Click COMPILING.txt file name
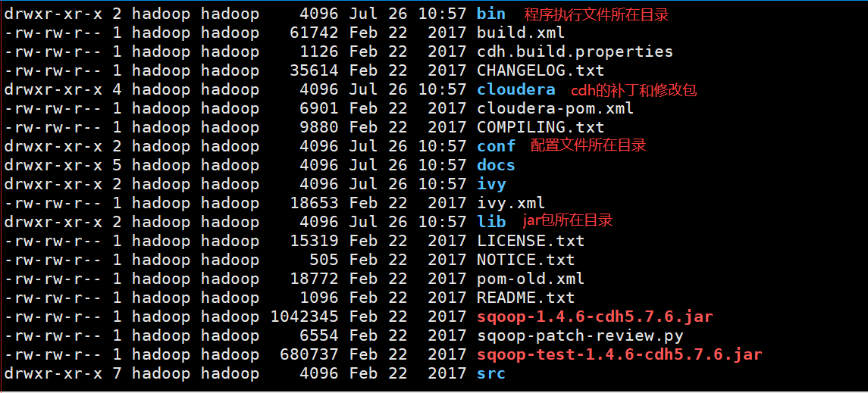The width and height of the screenshot is (868, 393). point(541,127)
